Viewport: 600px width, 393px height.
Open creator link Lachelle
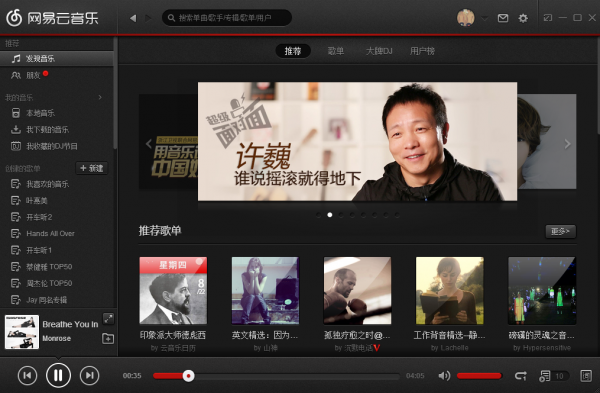tap(454, 348)
